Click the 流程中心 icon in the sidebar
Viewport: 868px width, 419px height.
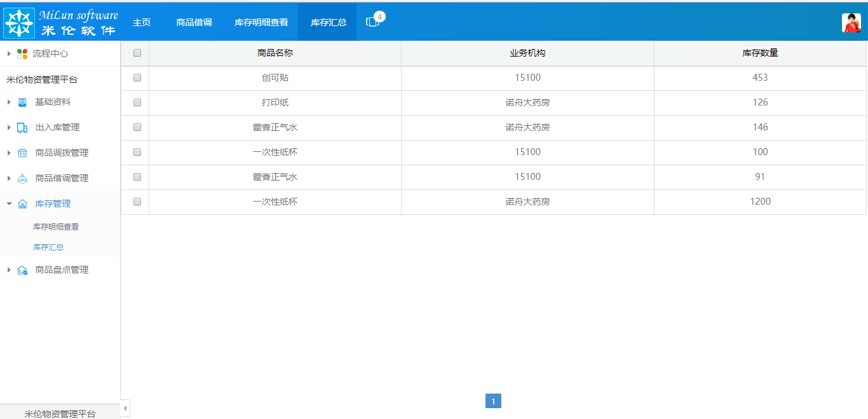pyautogui.click(x=22, y=53)
